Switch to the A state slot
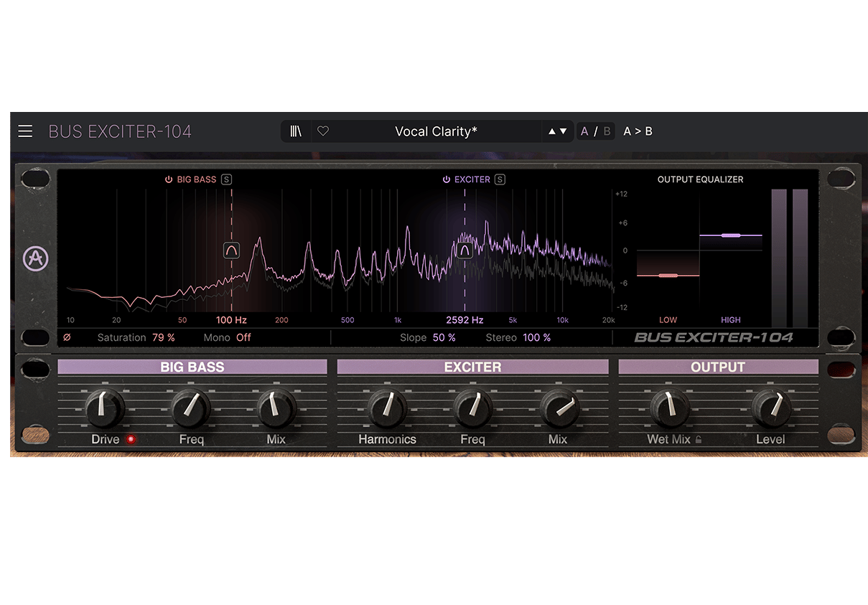Image resolution: width=868 pixels, height=605 pixels. click(584, 131)
